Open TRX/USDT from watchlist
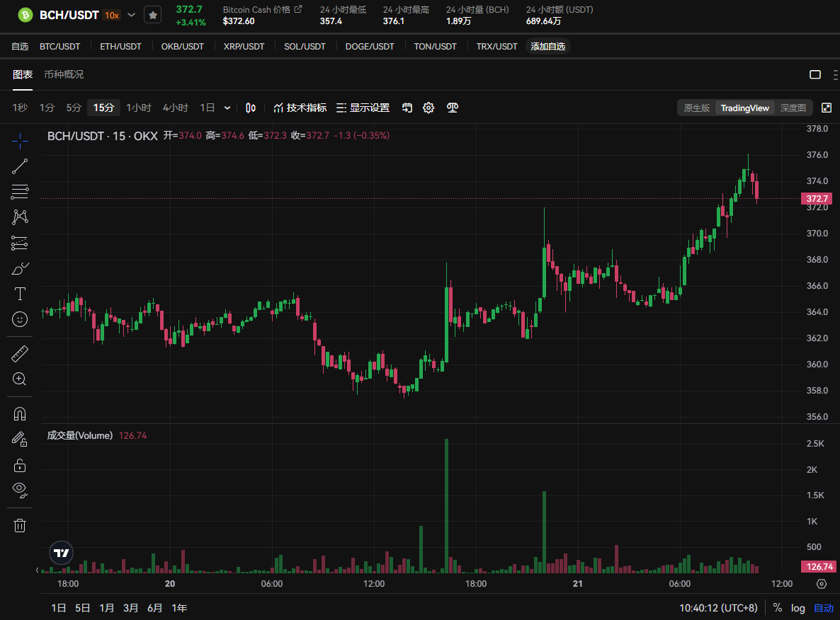Screen dimensions: 840x620 click(496, 47)
